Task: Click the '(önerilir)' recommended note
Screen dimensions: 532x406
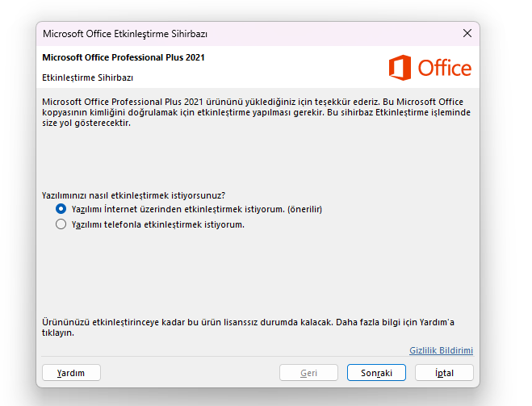Action: [x=304, y=209]
